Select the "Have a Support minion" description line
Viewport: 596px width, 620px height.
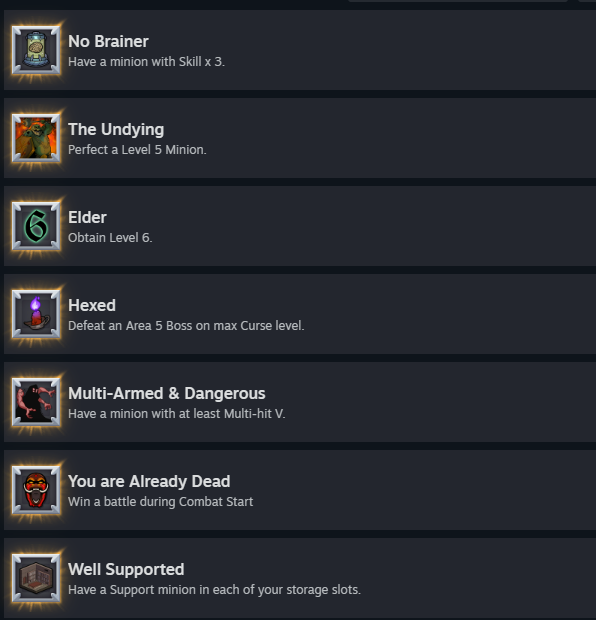pos(214,590)
